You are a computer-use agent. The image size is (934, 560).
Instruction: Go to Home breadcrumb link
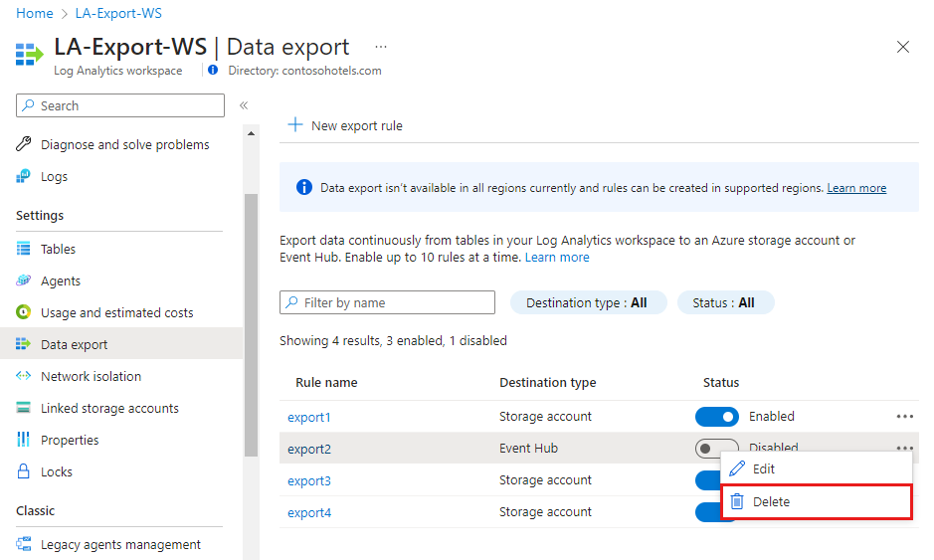(35, 14)
